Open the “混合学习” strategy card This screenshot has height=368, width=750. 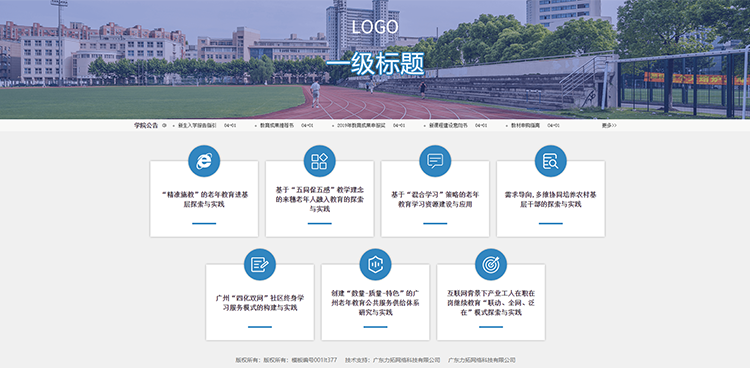click(435, 199)
